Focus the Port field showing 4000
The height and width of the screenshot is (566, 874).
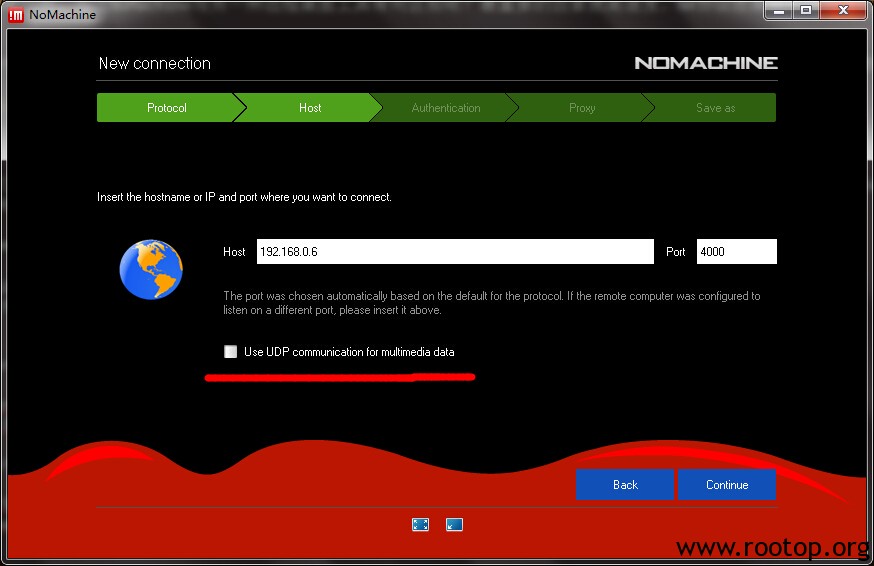tap(736, 251)
